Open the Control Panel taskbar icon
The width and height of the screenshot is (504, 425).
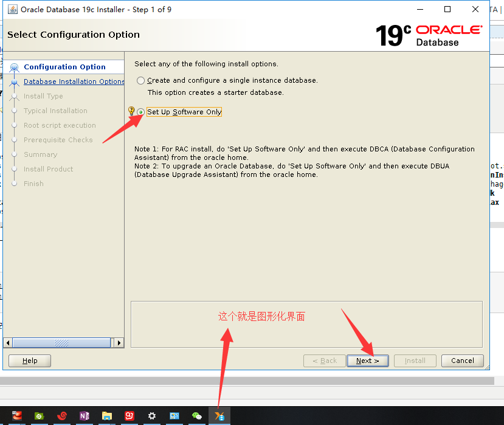point(174,416)
